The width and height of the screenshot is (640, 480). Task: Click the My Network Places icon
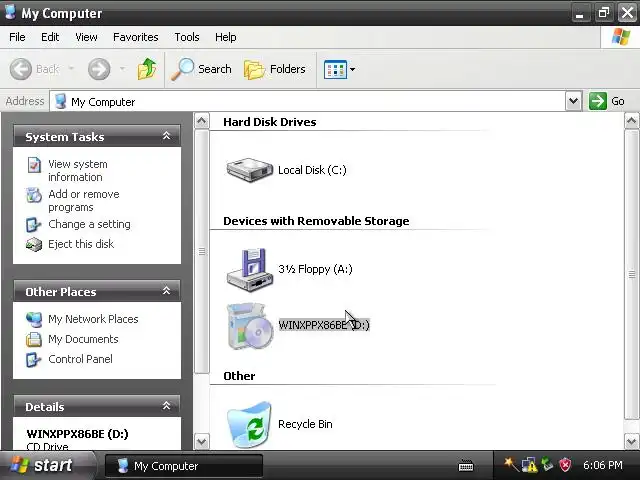click(34, 320)
